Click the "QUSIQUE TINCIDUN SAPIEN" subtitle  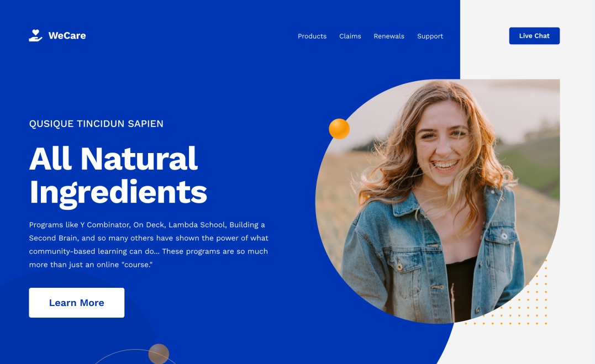pos(96,124)
